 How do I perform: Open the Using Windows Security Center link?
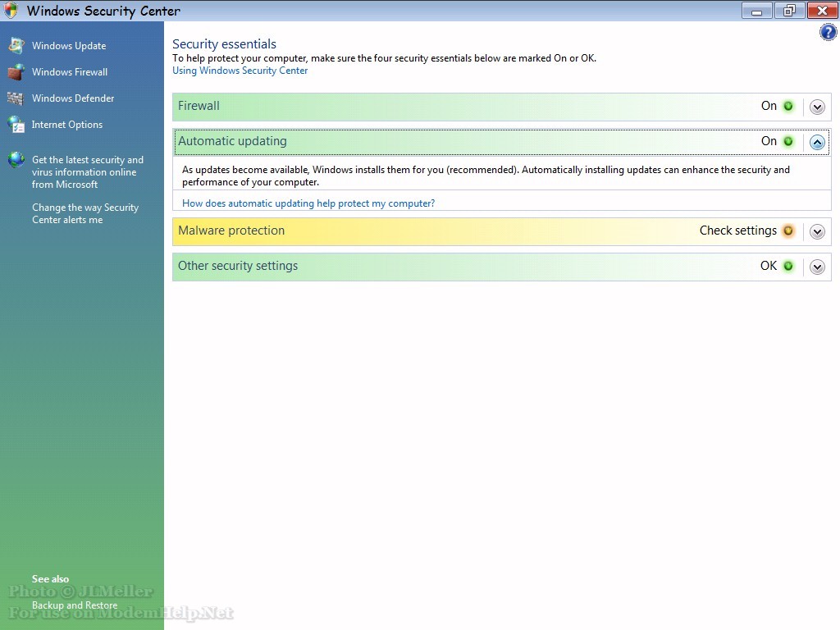coord(240,71)
